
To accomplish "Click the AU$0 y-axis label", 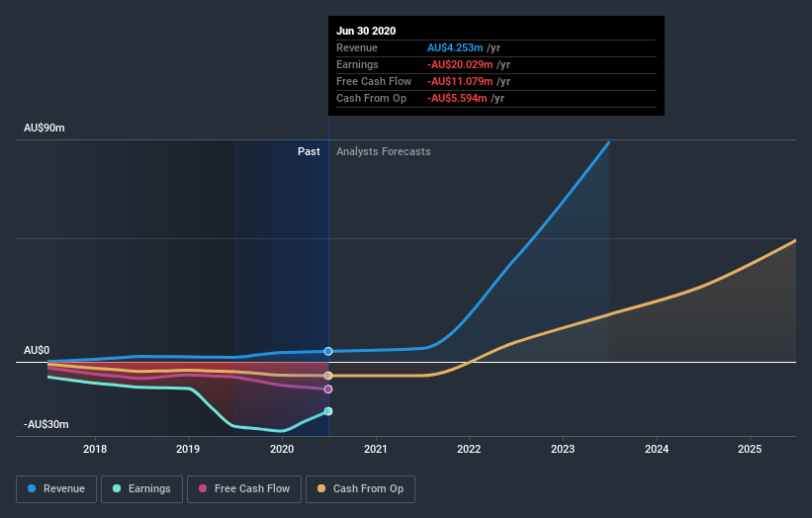I will [x=37, y=350].
